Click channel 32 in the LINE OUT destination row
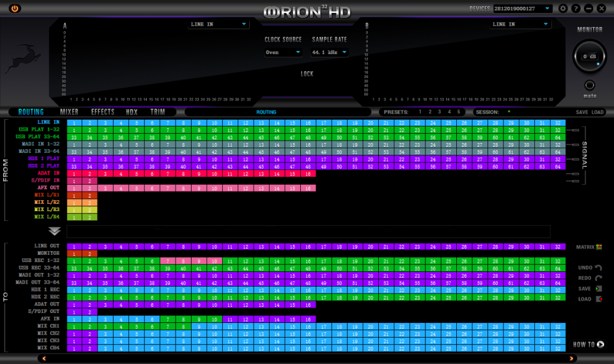Image resolution: width=614 pixels, height=364 pixels. pos(558,247)
